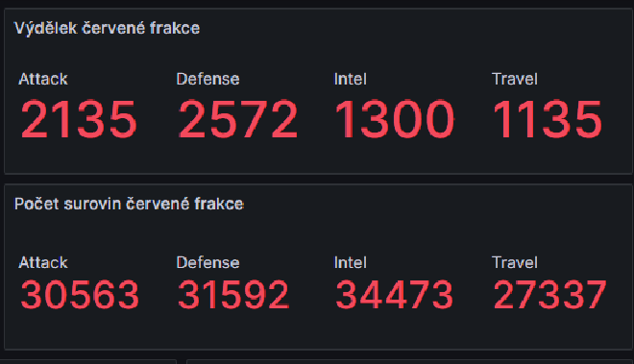Viewport: 634px width, 364px height.
Task: Select the Attack resources value 30563
Action: click(x=80, y=295)
